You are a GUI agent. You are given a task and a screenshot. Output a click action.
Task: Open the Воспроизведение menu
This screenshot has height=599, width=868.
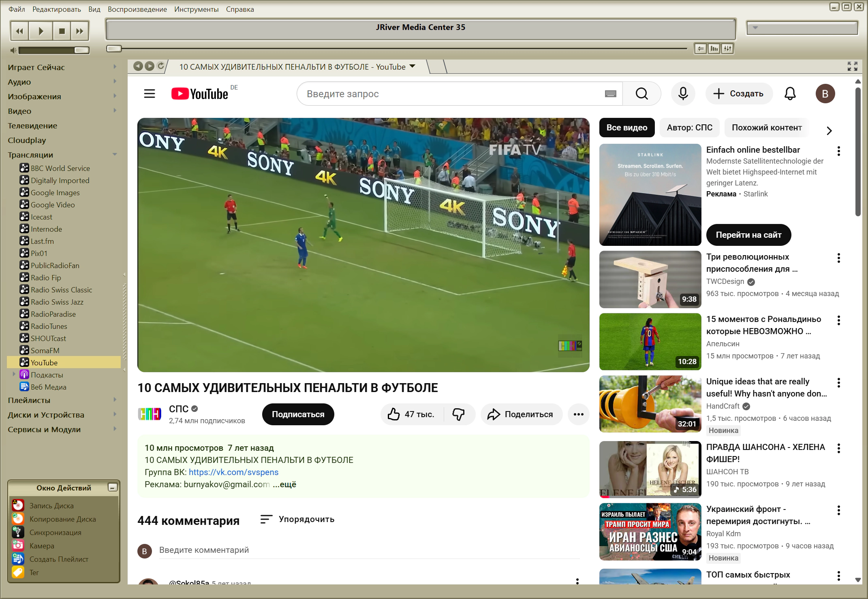pyautogui.click(x=137, y=9)
